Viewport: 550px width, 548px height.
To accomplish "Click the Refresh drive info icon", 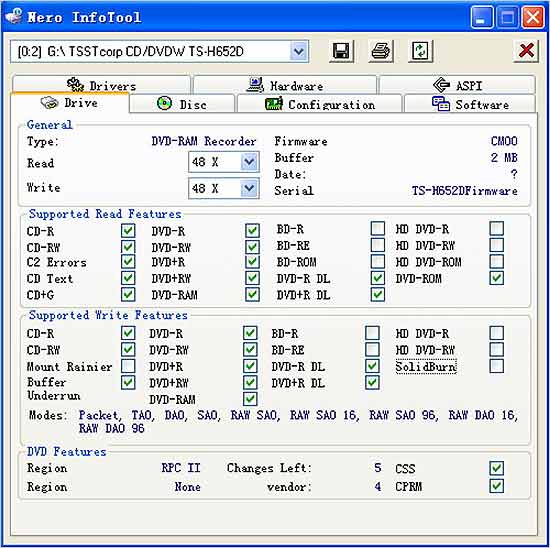I will [420, 51].
